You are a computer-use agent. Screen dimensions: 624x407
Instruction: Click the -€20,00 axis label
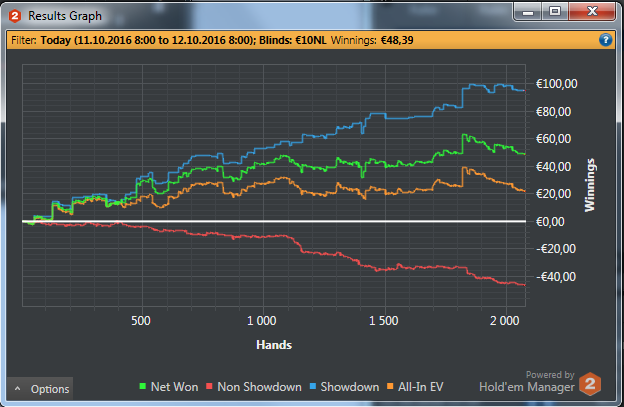tap(556, 249)
